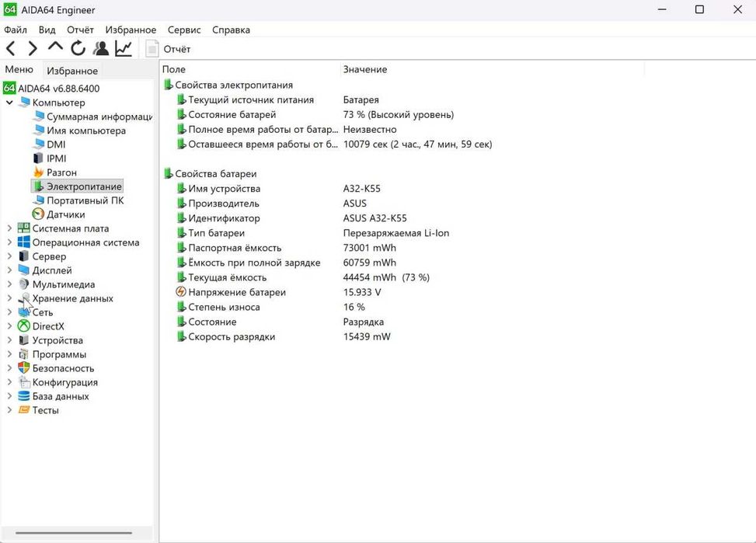Switch to the Избранное sidebar tab
The image size is (756, 543).
(72, 71)
